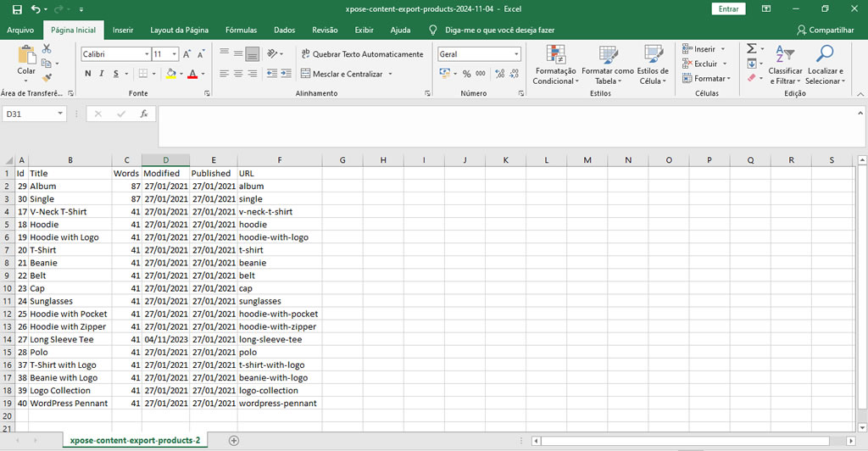Viewport: 868px width, 451px height.
Task: Click the insert function fx icon
Action: click(x=144, y=114)
